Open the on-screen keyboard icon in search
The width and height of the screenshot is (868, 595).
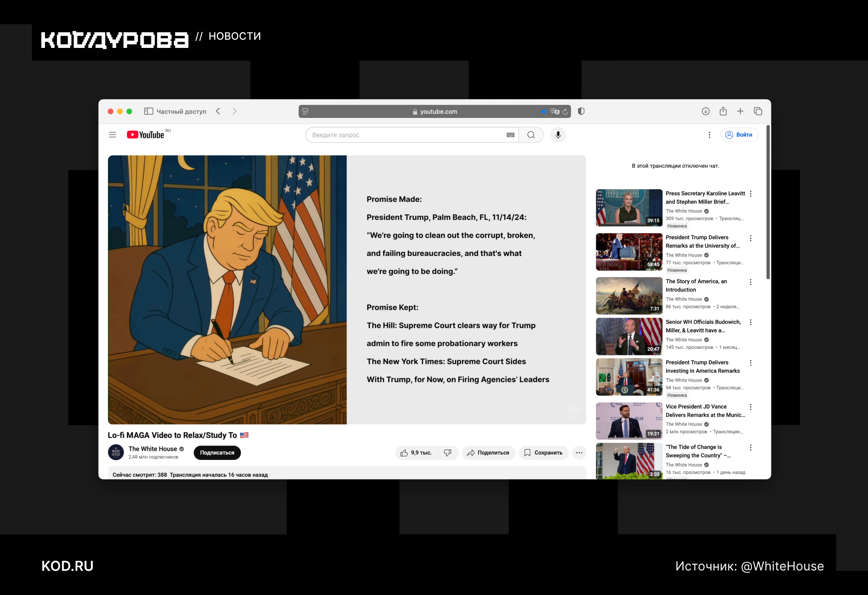[510, 135]
